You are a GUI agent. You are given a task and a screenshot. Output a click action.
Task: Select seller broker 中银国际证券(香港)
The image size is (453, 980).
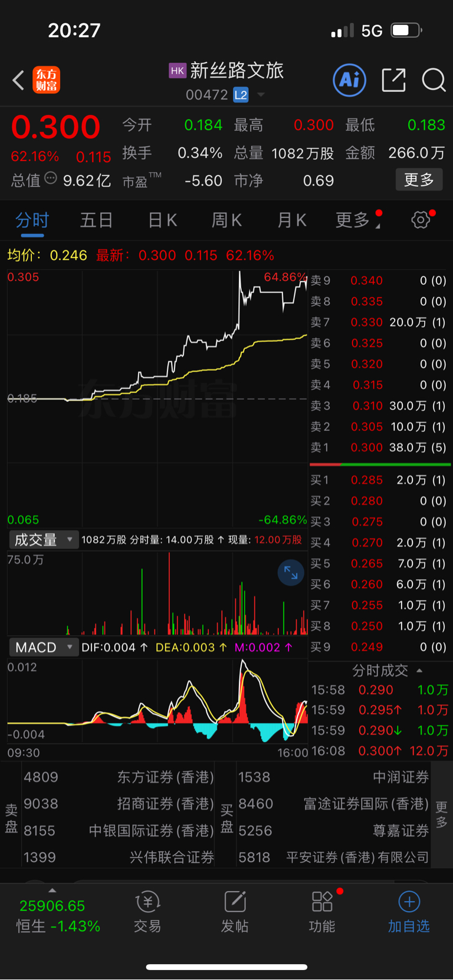[x=118, y=831]
